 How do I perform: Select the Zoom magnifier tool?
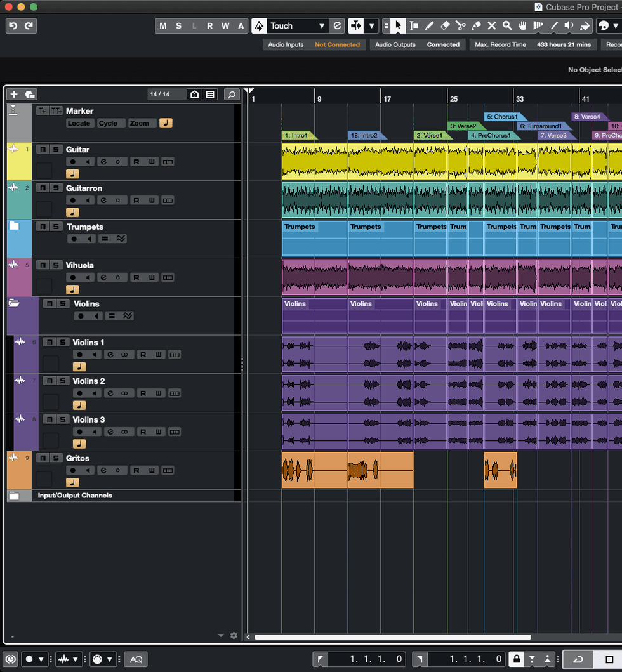coord(507,26)
